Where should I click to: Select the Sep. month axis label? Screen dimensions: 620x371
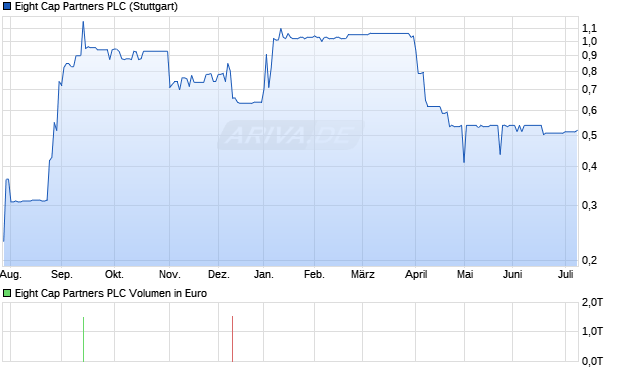[62, 274]
